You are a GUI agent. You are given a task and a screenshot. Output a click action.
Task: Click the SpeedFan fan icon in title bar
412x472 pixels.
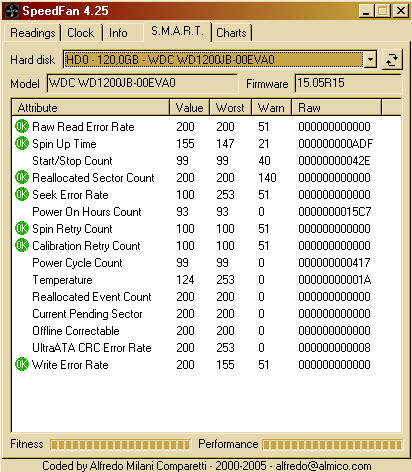[x=12, y=11]
